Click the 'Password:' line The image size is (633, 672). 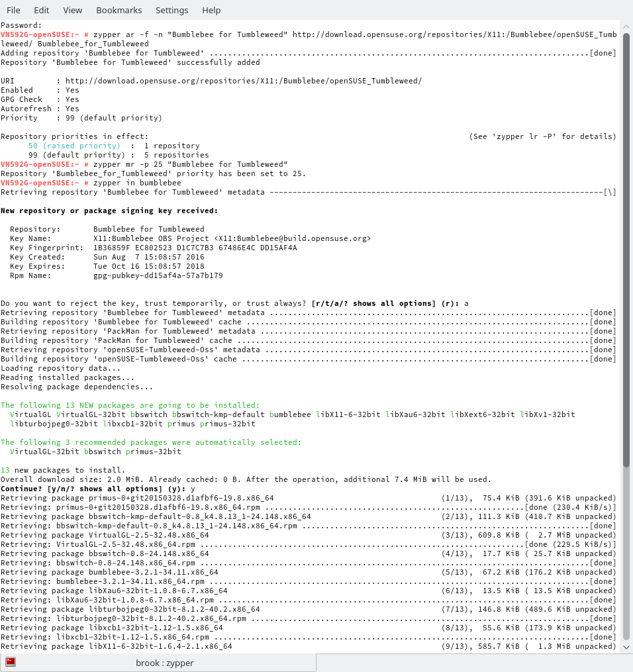click(x=21, y=25)
